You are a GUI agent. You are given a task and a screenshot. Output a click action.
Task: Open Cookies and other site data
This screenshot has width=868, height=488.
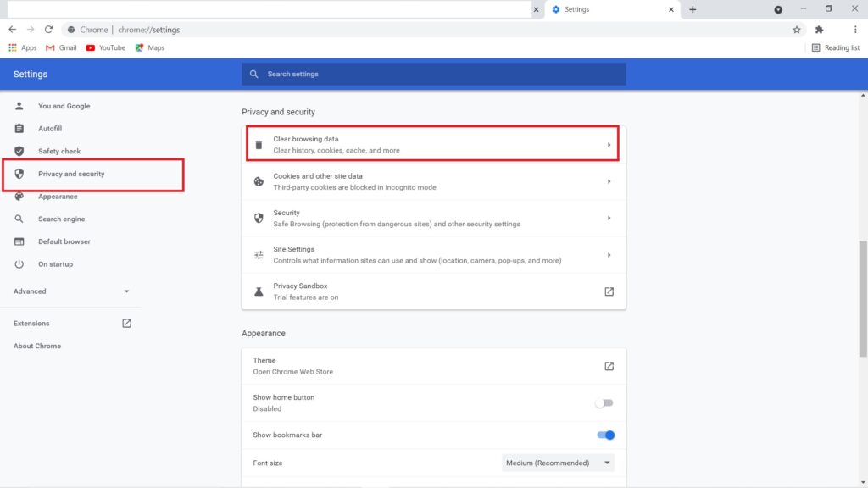(x=433, y=181)
